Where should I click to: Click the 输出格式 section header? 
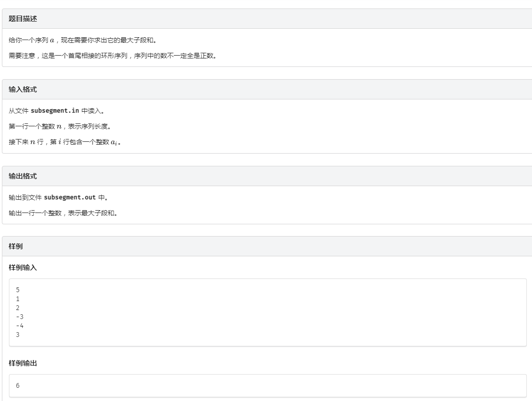(23, 176)
